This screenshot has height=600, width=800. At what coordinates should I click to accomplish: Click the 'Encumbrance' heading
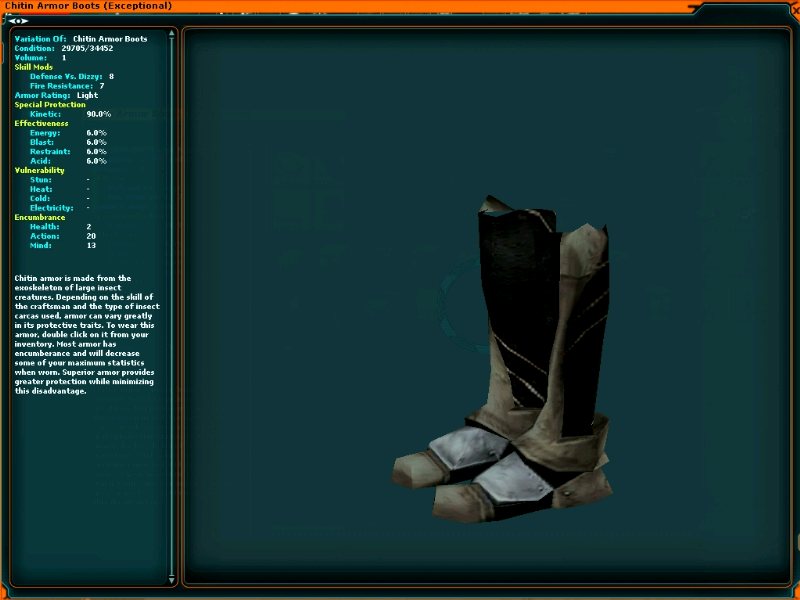point(40,217)
